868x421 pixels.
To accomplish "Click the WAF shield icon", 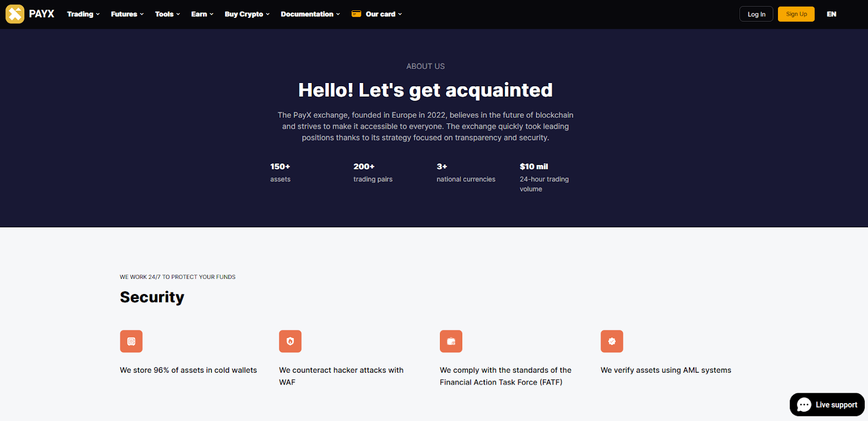I will pyautogui.click(x=290, y=341).
